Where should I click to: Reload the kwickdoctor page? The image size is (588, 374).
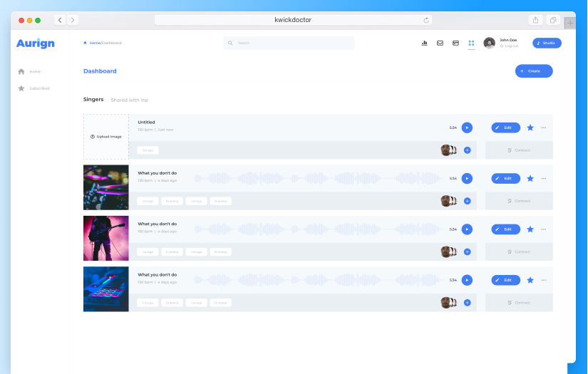click(x=426, y=20)
